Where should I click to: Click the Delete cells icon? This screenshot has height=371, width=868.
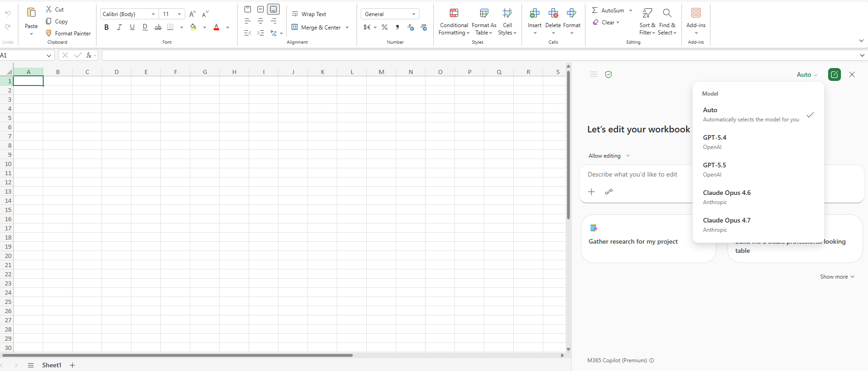pyautogui.click(x=553, y=13)
